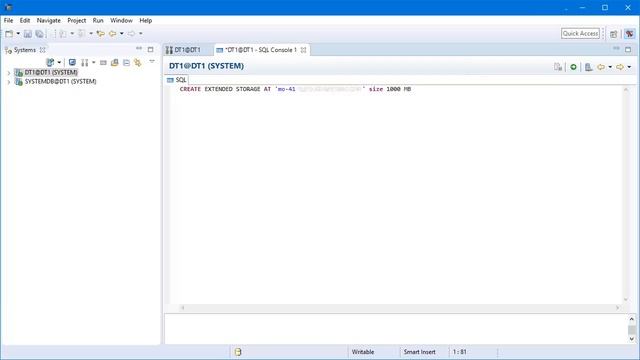Open the Help menu
640x360 pixels.
pyautogui.click(x=146, y=20)
